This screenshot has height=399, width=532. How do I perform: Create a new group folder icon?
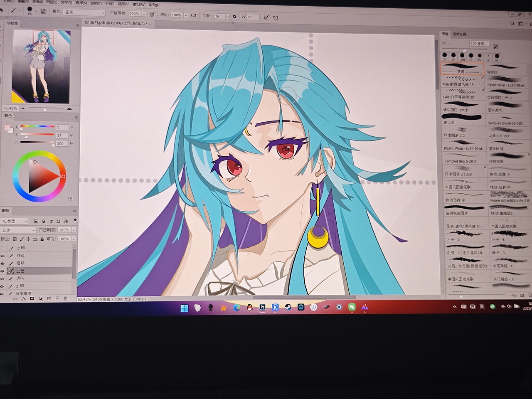[x=49, y=298]
